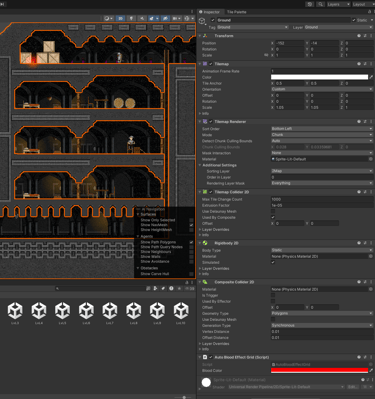375x399 pixels.
Task: Toggle Static checkbox for Ground
Action: click(354, 20)
